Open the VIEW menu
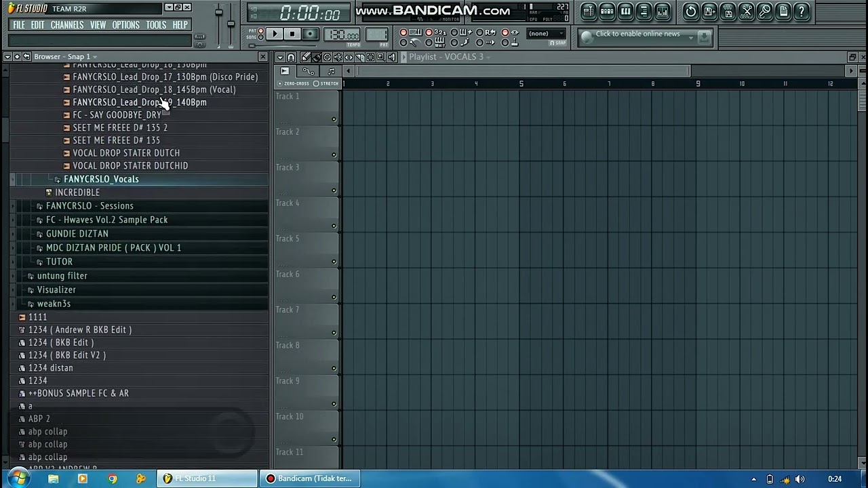This screenshot has width=868, height=488. [98, 25]
